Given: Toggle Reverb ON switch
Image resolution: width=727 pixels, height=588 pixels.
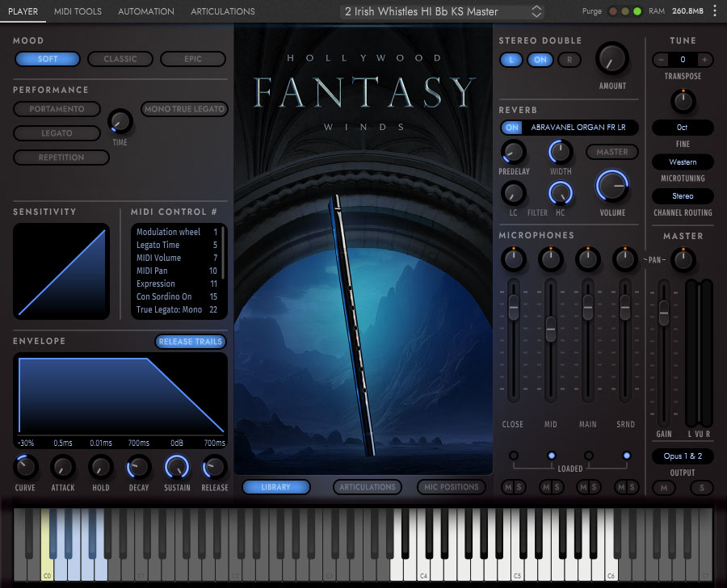Looking at the screenshot, I should 512,128.
